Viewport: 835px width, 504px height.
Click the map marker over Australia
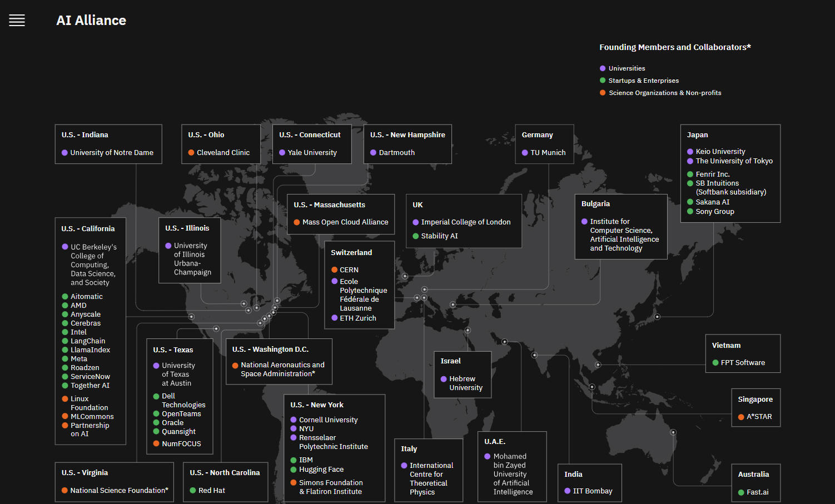[x=673, y=432]
